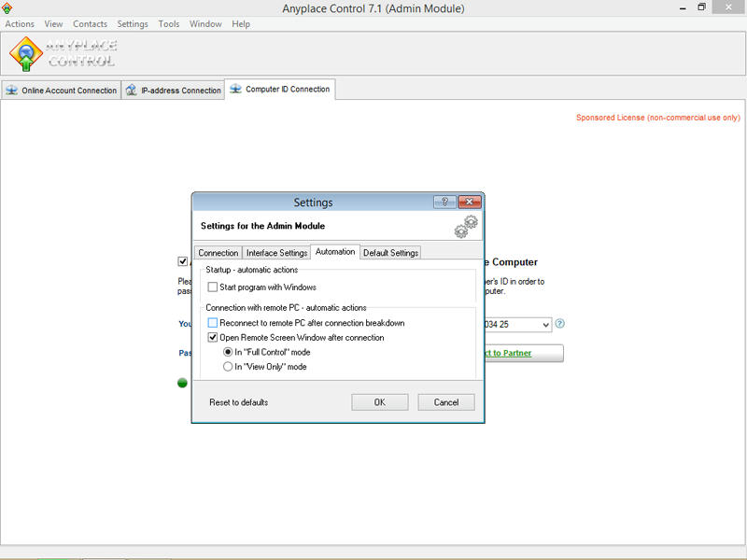Select the In "Full Control" mode radio button

(228, 352)
